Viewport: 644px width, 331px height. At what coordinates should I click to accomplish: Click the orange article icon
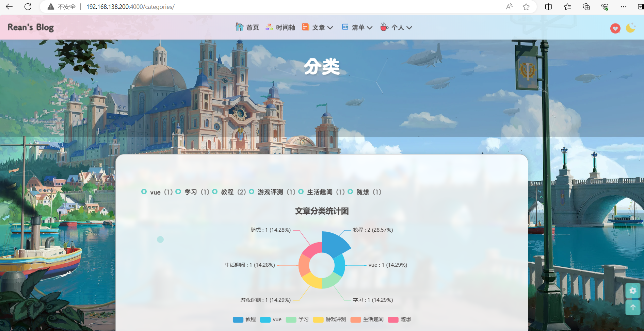pyautogui.click(x=305, y=27)
